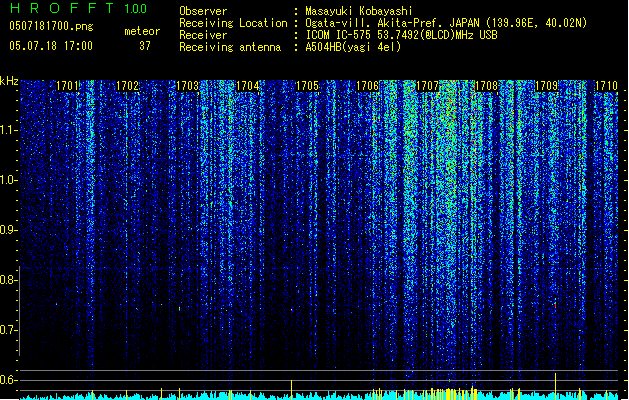This screenshot has height=400, width=629.
Task: Click the kHz axis unit label
Action: point(9,81)
